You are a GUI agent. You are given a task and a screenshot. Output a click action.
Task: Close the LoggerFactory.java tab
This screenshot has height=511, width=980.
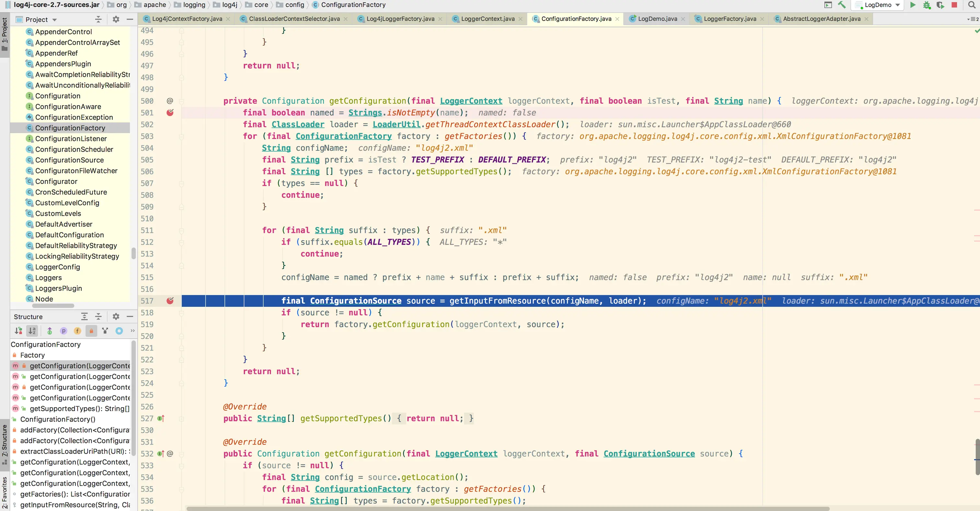point(762,19)
